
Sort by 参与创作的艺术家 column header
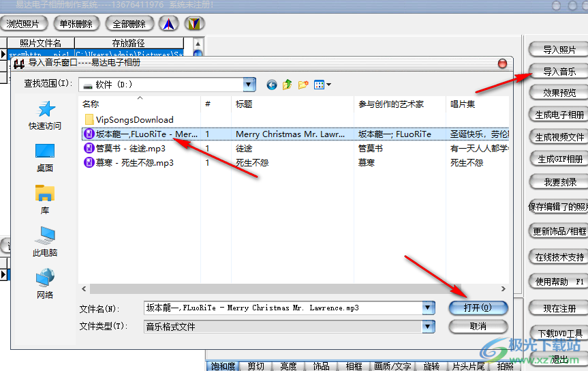400,104
